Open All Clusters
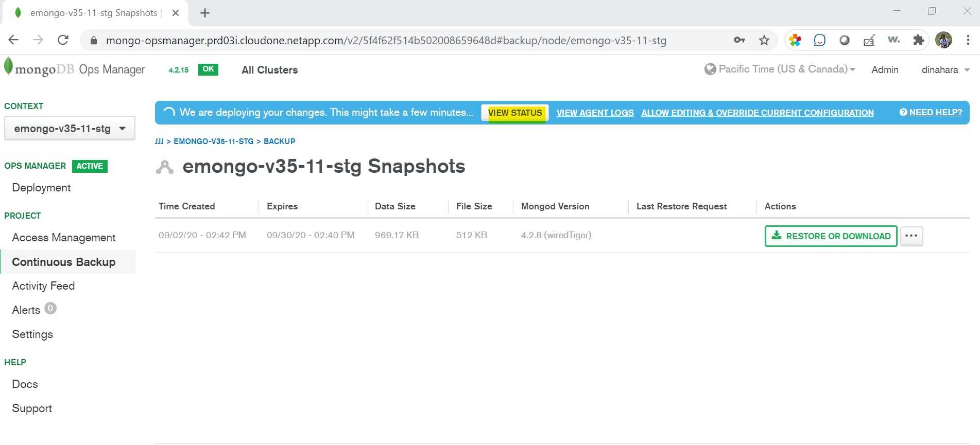This screenshot has height=445, width=980. [x=270, y=70]
